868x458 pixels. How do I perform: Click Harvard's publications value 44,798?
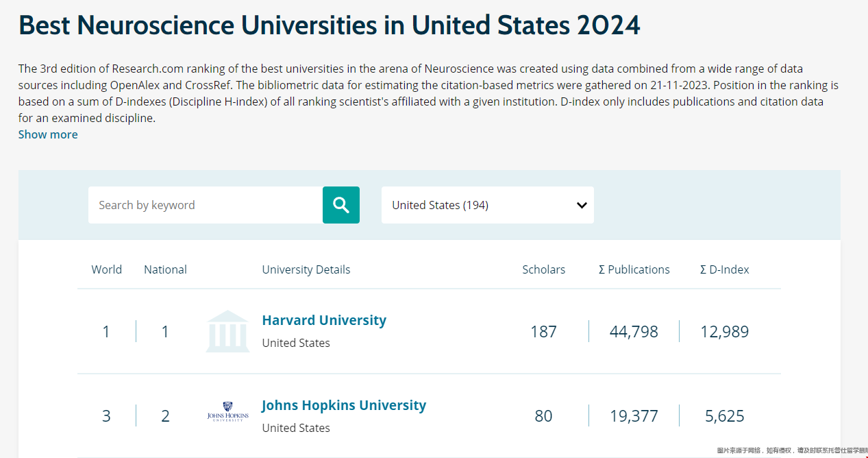[x=634, y=332]
